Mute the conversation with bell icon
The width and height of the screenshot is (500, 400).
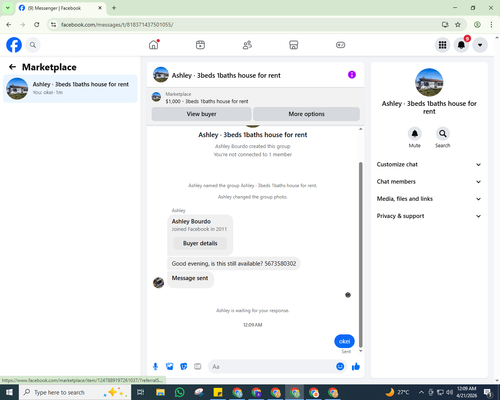pos(415,134)
